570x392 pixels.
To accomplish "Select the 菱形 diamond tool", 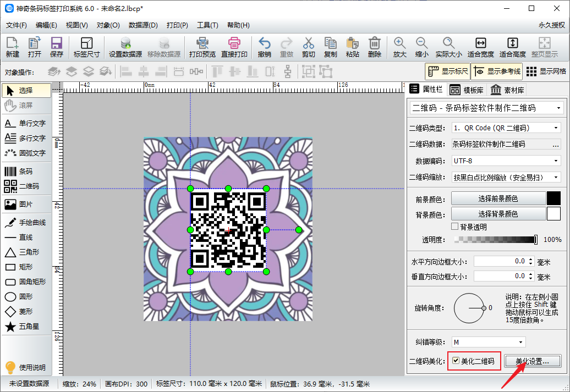I will point(26,312).
